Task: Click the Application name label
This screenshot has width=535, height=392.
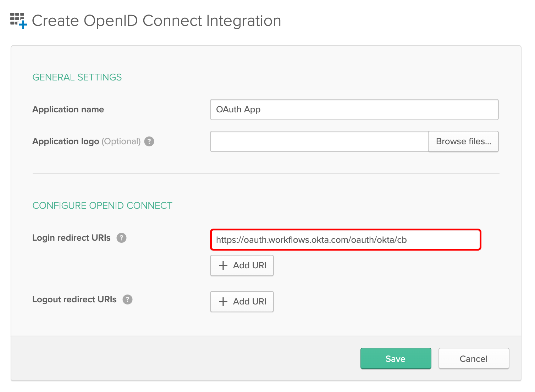Action: tap(68, 110)
